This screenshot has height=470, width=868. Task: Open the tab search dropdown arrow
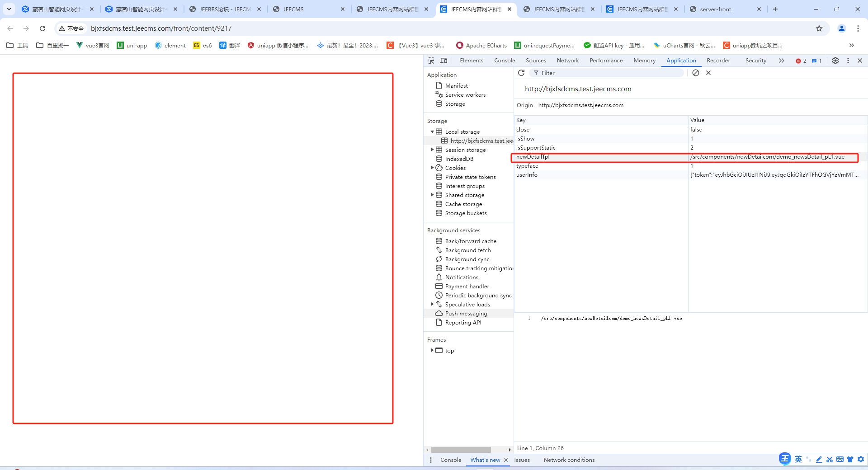[9, 9]
